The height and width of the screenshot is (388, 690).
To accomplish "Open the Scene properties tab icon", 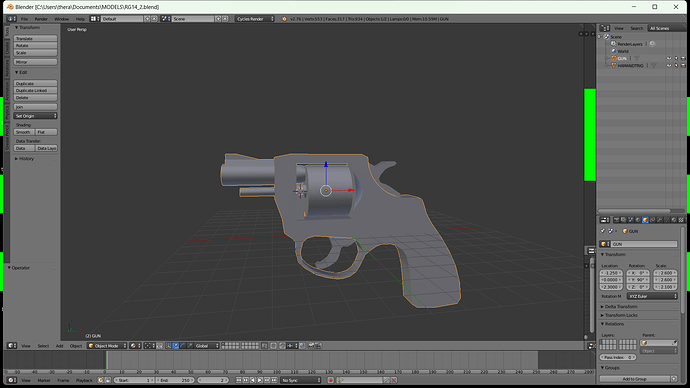I will 631,220.
